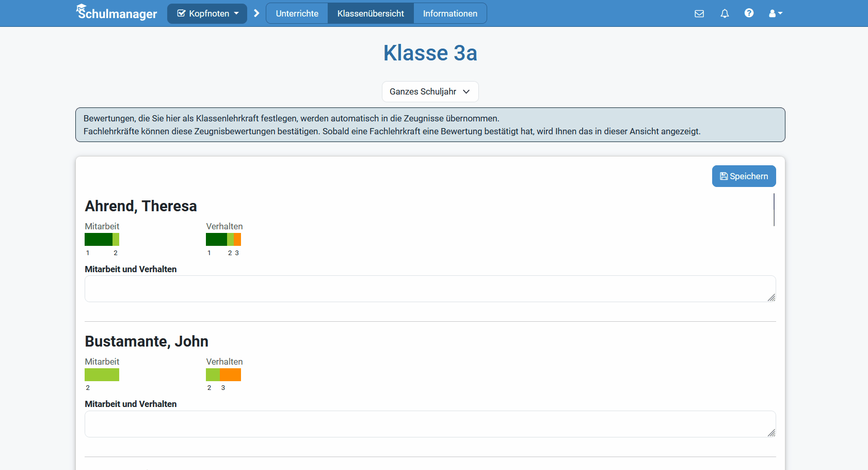
Task: Open the messages envelope icon
Action: point(699,13)
